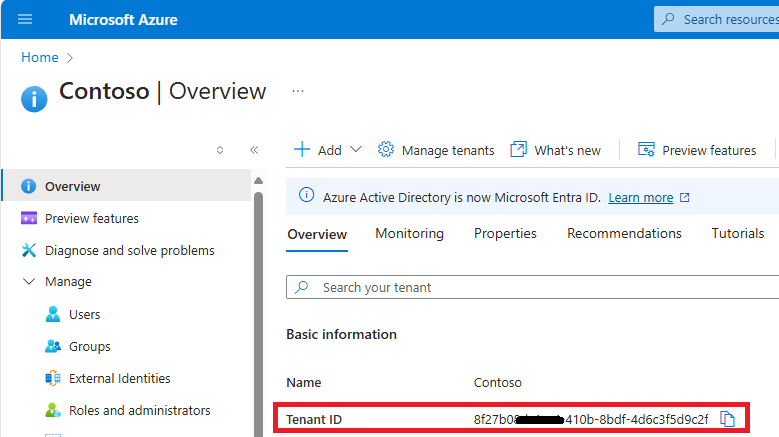
Task: Click the info icon in the Entra ID banner
Action: coord(306,195)
